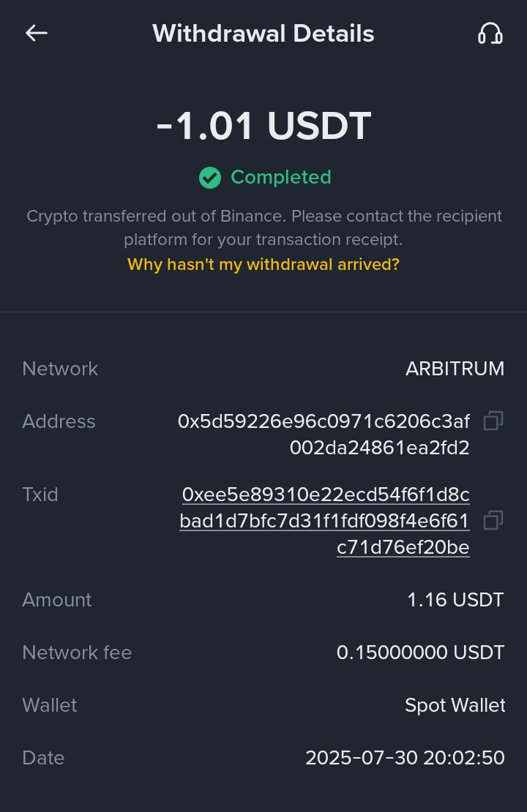Tap the 1.16 USDT amount value
The height and width of the screenshot is (812, 527).
455,601
